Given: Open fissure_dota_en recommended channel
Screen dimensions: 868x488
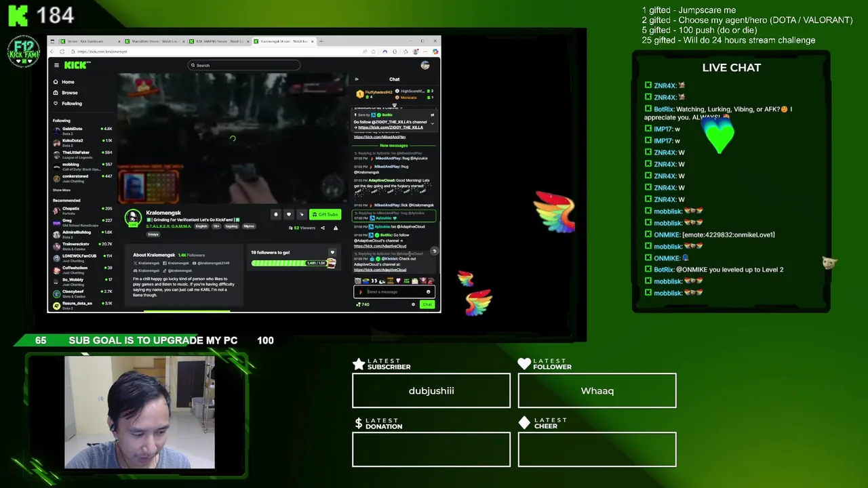Looking at the screenshot, I should point(82,304).
